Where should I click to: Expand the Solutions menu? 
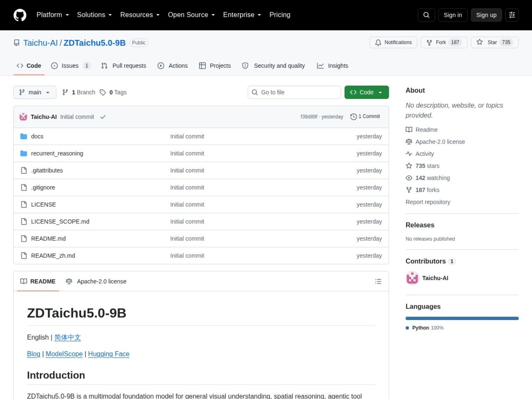94,15
